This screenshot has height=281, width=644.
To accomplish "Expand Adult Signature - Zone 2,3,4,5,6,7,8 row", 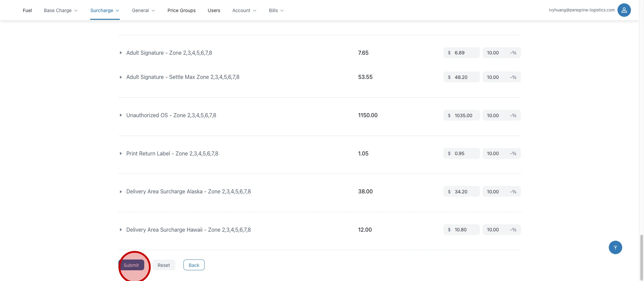I will 121,53.
